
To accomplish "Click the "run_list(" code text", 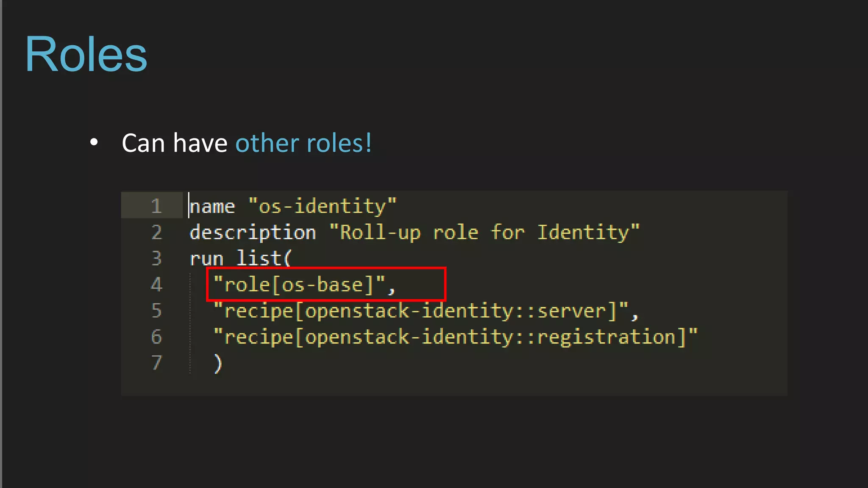I will coord(241,258).
